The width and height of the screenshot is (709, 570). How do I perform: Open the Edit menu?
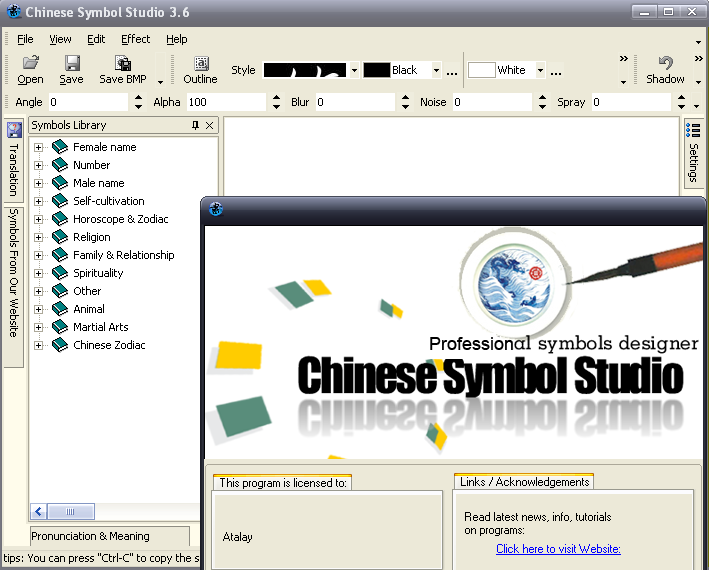tap(96, 39)
